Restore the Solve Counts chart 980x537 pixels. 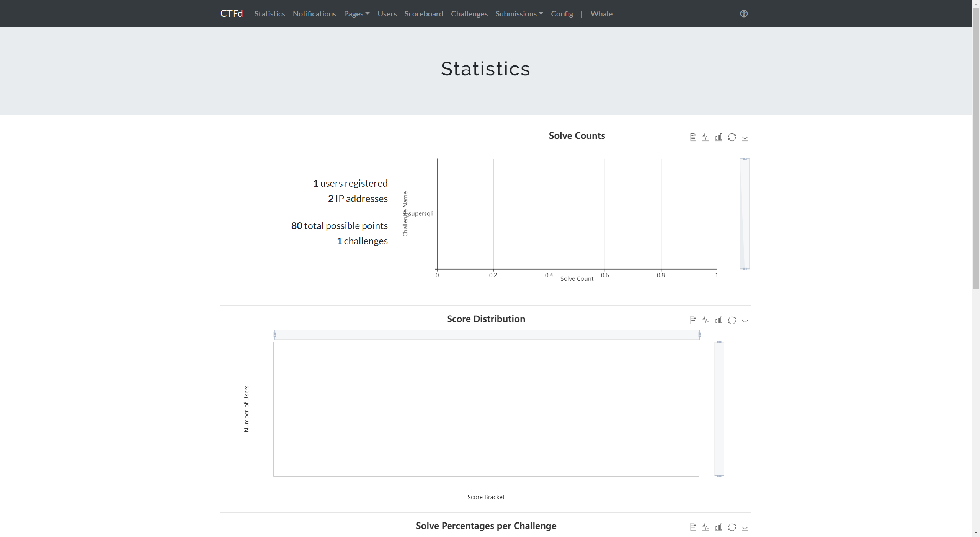(732, 137)
